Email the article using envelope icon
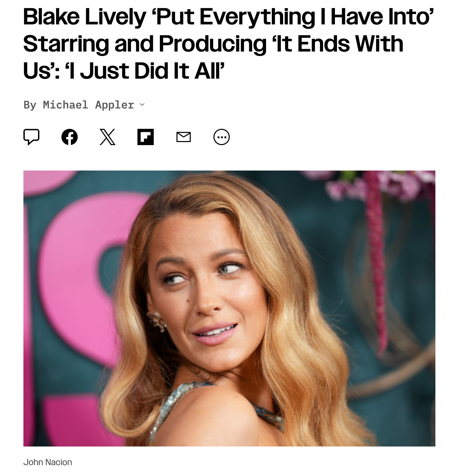The width and height of the screenshot is (469, 476). pos(184,137)
